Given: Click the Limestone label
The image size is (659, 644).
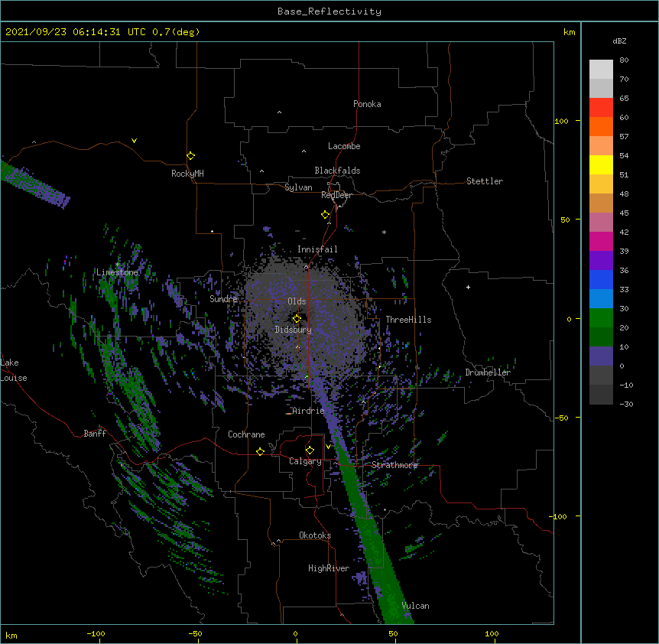Looking at the screenshot, I should tap(117, 272).
